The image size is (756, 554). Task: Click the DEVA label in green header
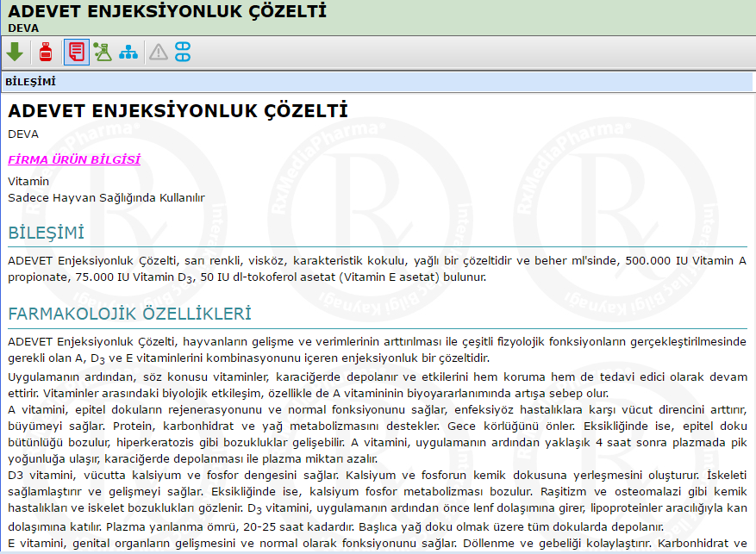point(23,28)
